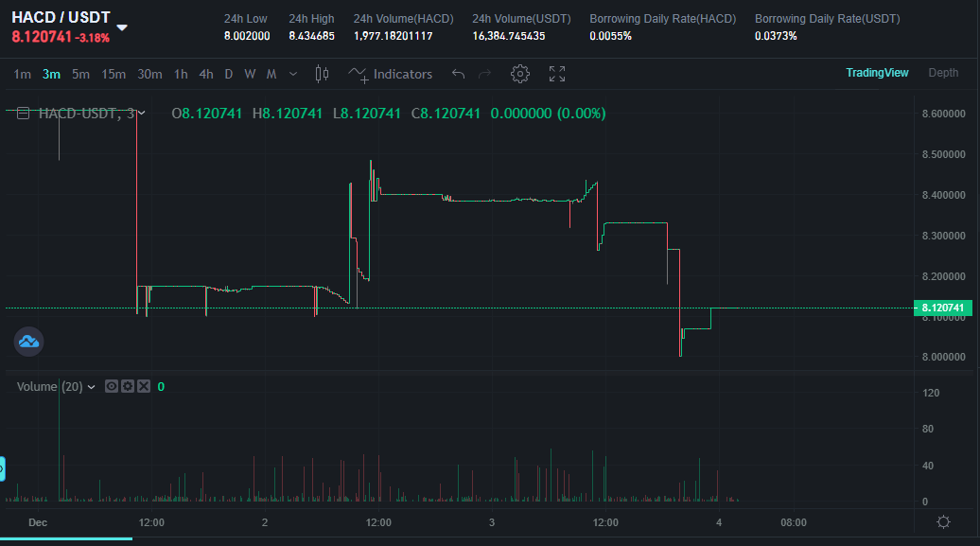The image size is (980, 546).
Task: Click the O8.120741 open value in legend
Action: [207, 114]
